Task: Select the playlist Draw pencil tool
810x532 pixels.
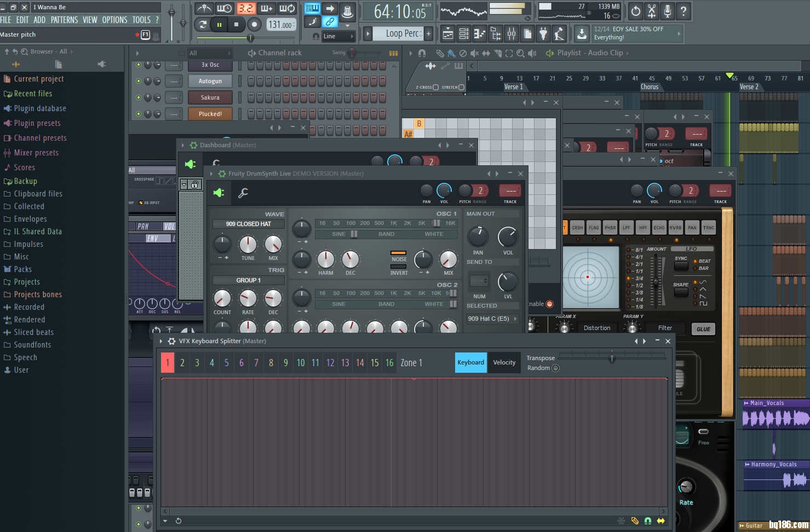Action: point(440,53)
